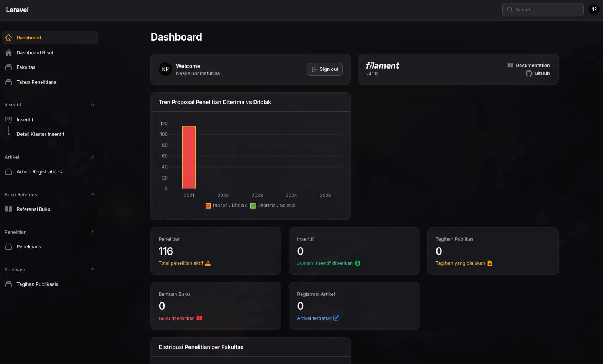Click the dollar icon beside Jumlah insentif diberikan
Viewport: 603px width, 364px height.
pyautogui.click(x=357, y=263)
